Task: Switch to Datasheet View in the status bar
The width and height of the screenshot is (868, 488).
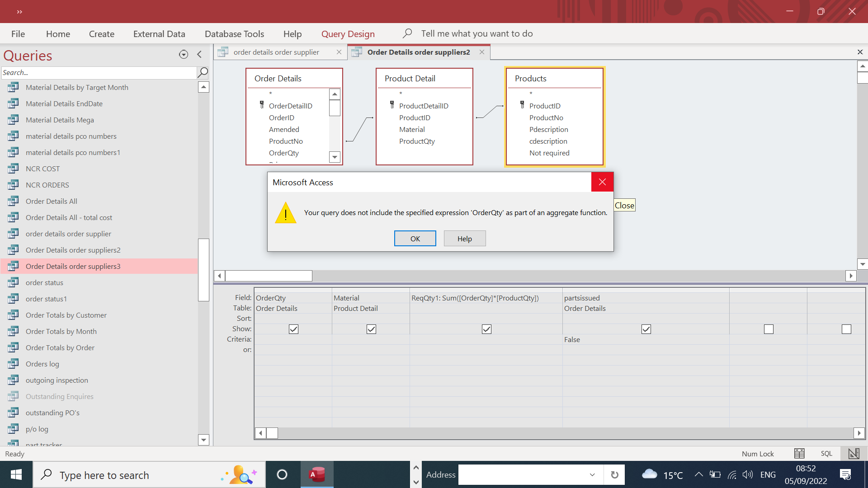Action: [799, 454]
